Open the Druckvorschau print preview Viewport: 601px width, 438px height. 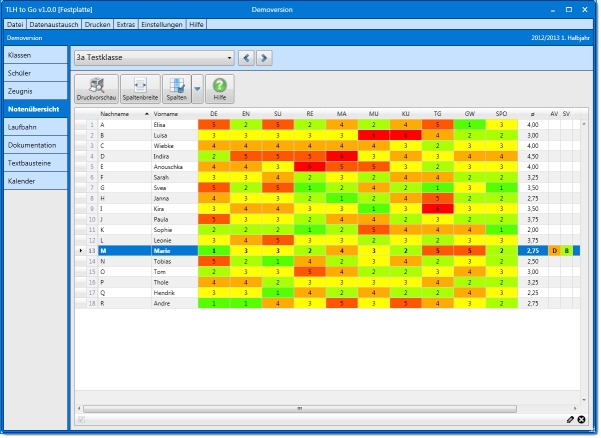(x=97, y=88)
